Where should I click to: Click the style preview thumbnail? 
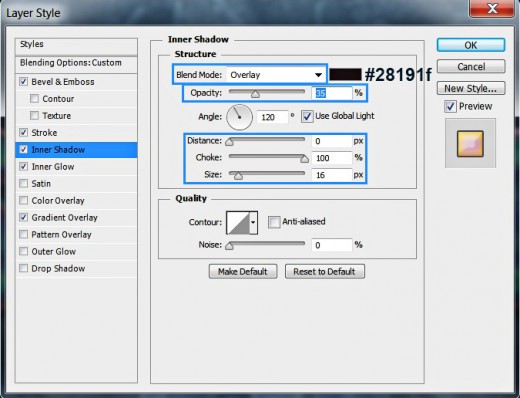click(x=470, y=144)
